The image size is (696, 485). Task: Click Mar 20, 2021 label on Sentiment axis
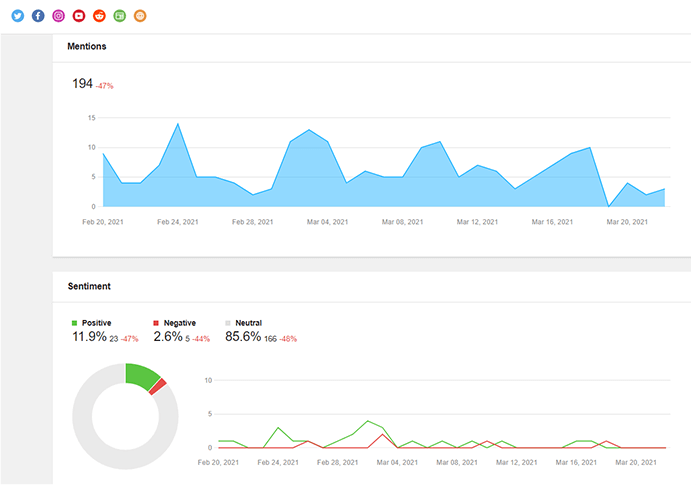tap(636, 462)
